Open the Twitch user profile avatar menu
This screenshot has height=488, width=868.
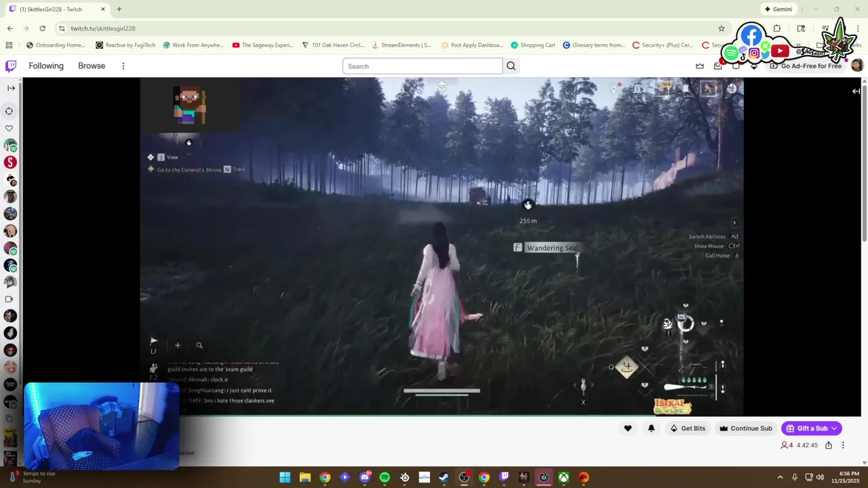click(x=856, y=65)
